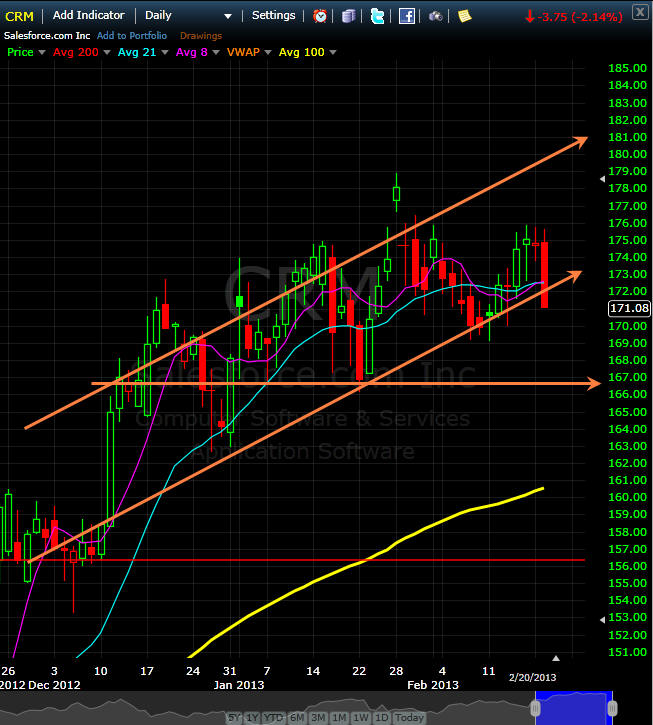Open the Daily interval dropdown

[189, 16]
